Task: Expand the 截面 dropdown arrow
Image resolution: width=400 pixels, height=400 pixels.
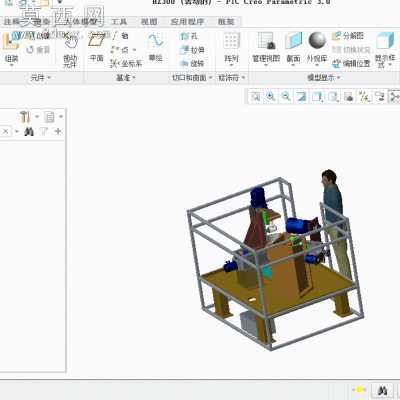Action: (x=293, y=65)
